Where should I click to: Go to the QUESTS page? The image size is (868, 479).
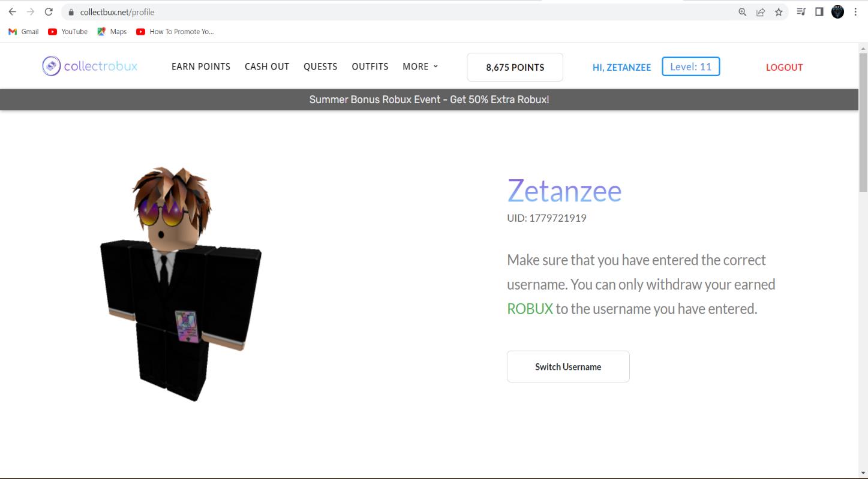click(320, 67)
